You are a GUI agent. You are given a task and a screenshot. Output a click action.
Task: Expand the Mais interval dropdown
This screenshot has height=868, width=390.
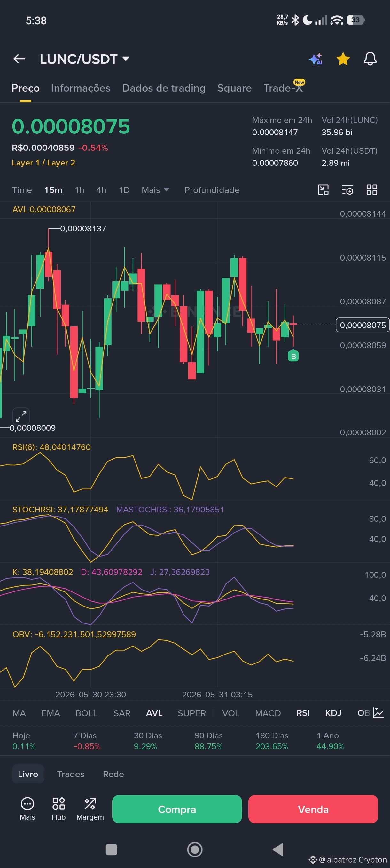click(x=155, y=190)
